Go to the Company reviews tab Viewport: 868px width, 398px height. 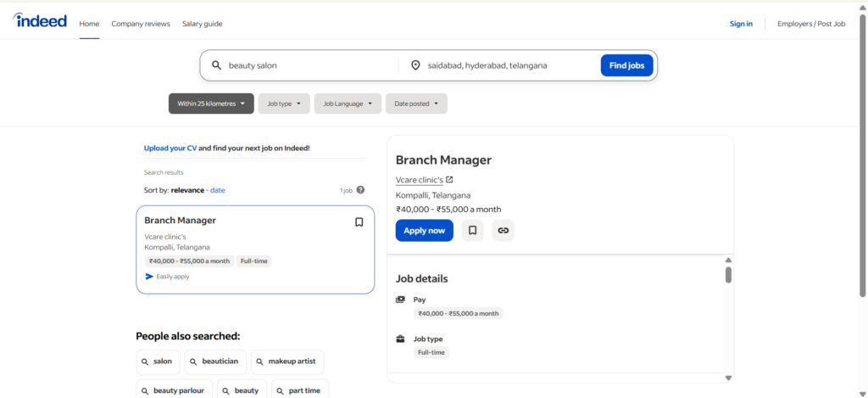pos(141,24)
